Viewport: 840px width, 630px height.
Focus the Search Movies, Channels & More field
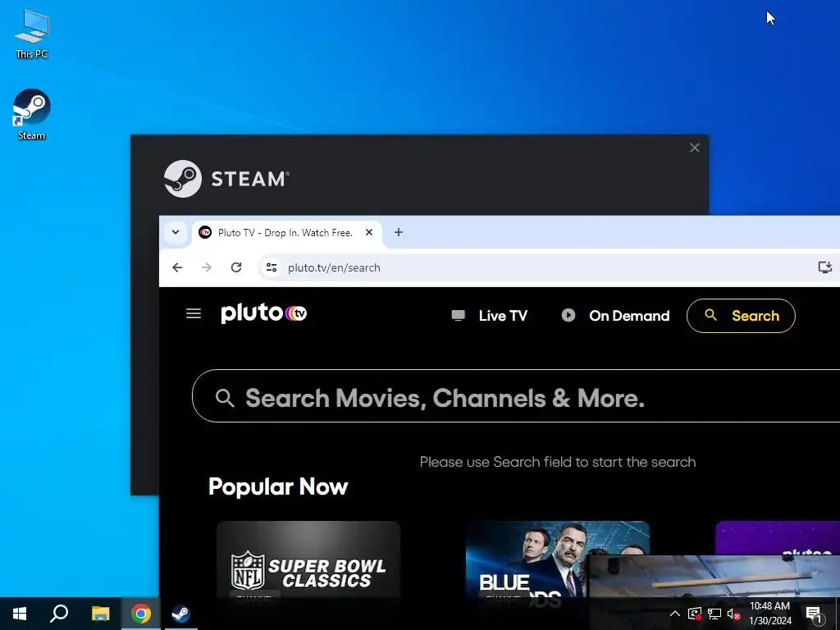pyautogui.click(x=515, y=396)
